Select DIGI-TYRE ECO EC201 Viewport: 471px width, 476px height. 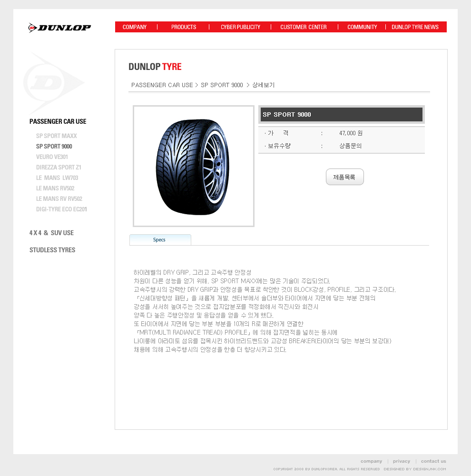[x=61, y=209]
